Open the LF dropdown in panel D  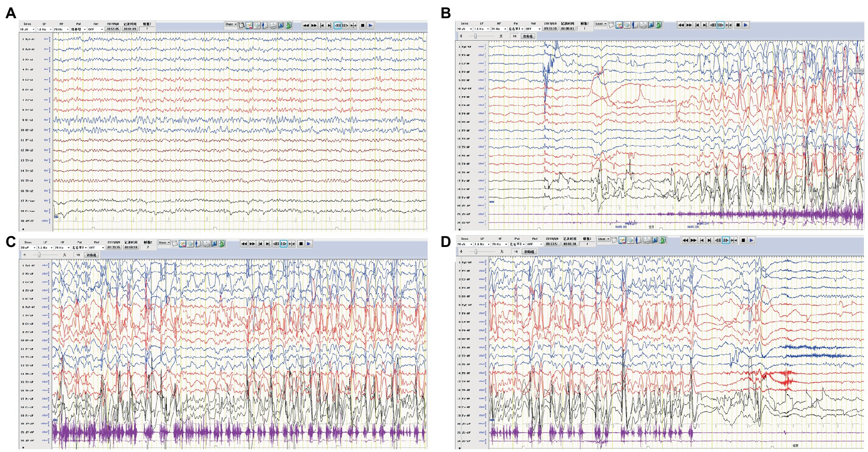tap(482, 244)
